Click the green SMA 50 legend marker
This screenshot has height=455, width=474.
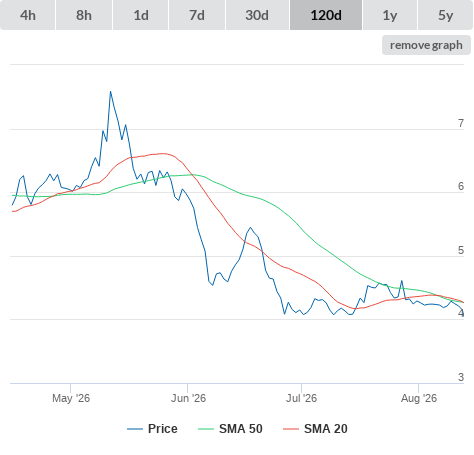pos(206,429)
